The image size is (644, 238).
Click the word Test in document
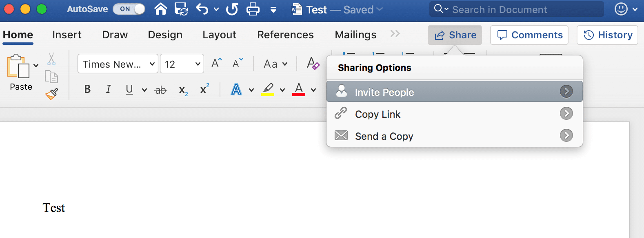tap(54, 208)
